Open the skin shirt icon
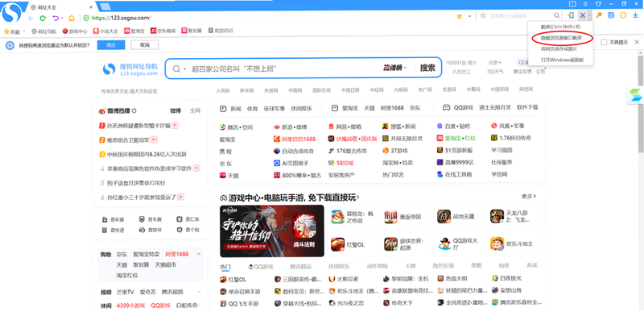This screenshot has height=312, width=644. click(x=598, y=4)
